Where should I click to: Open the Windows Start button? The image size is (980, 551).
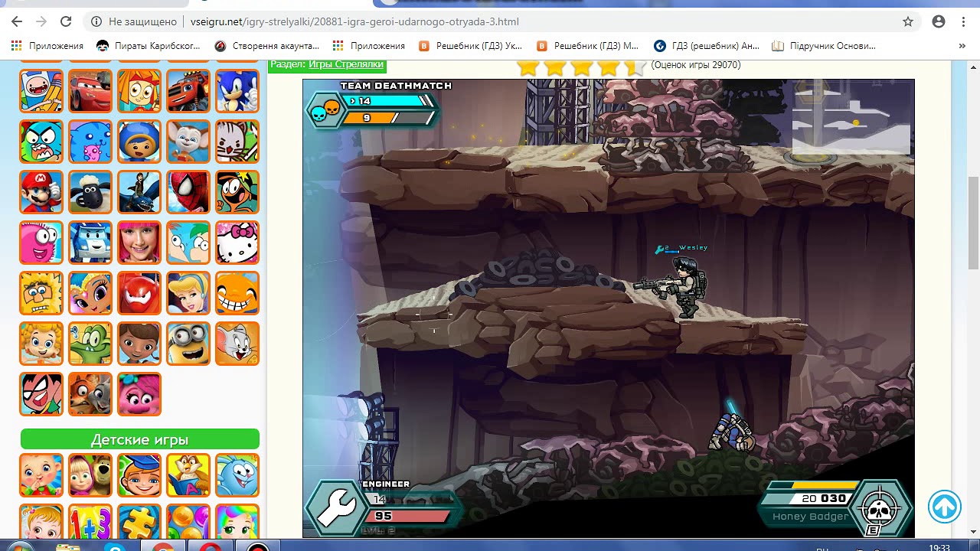click(18, 546)
